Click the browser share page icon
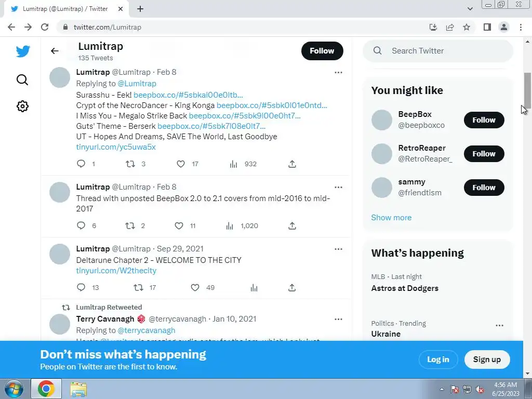The width and height of the screenshot is (532, 399). tap(450, 27)
